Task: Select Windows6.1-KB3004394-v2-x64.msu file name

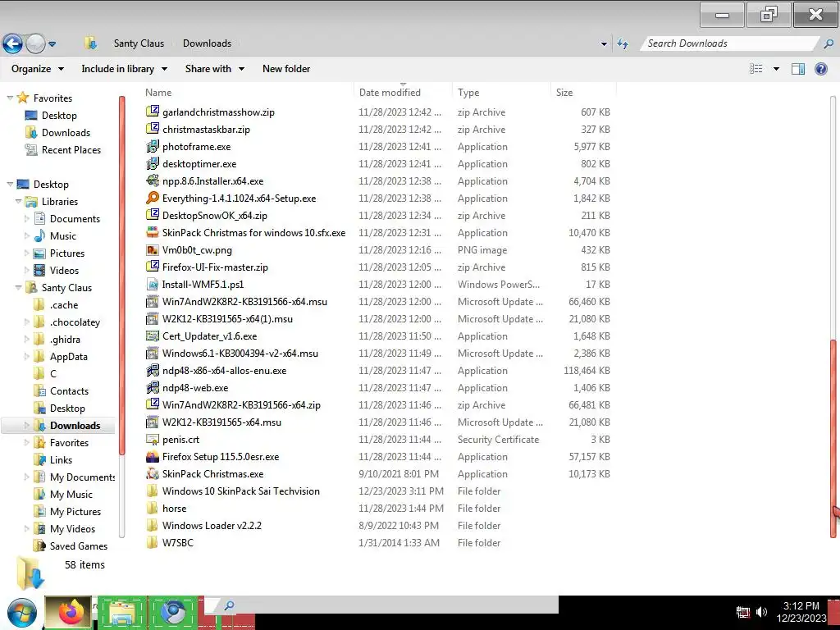Action: (x=240, y=353)
